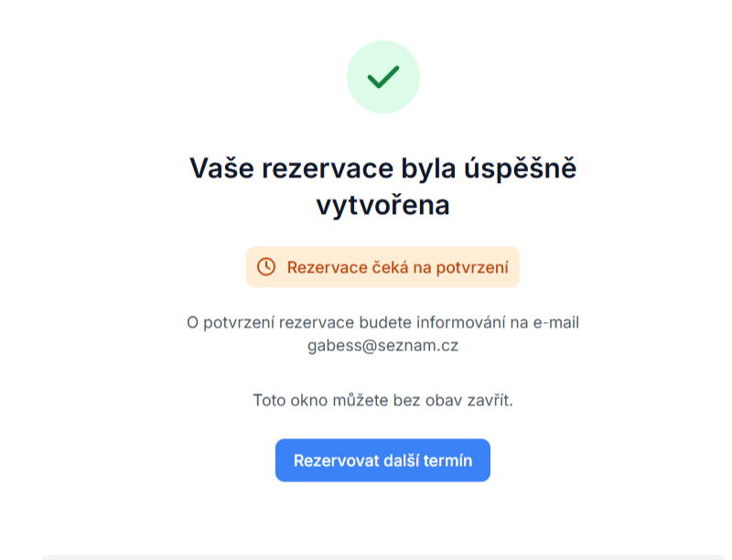Screen dimensions: 732x560
Task: Click the word 'e-mail' in the info sentence
Action: point(556,322)
